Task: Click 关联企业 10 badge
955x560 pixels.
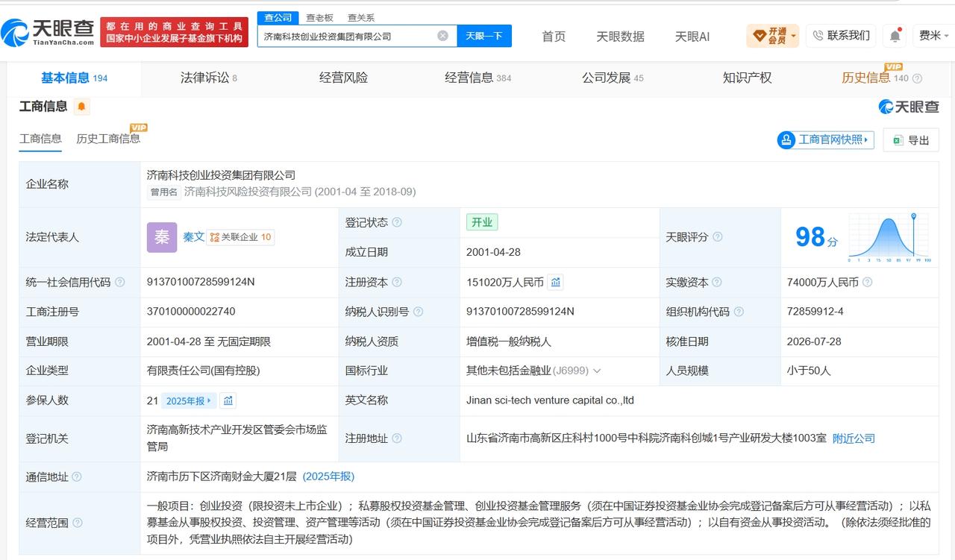Action: 240,237
